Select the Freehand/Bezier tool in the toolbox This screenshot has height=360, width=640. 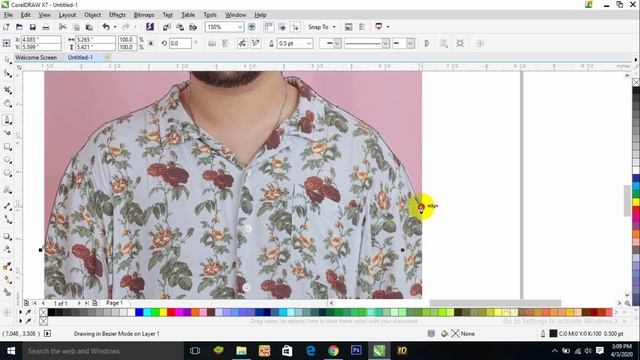7,120
